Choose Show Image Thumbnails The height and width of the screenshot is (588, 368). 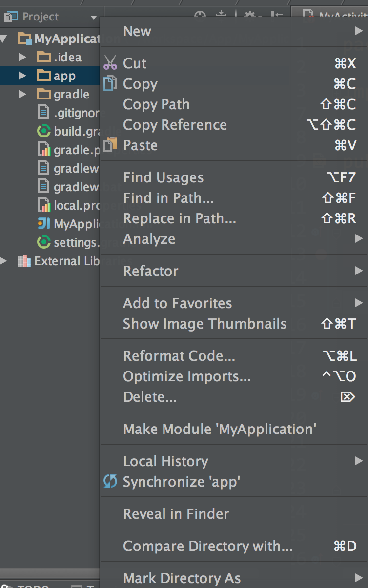234,324
